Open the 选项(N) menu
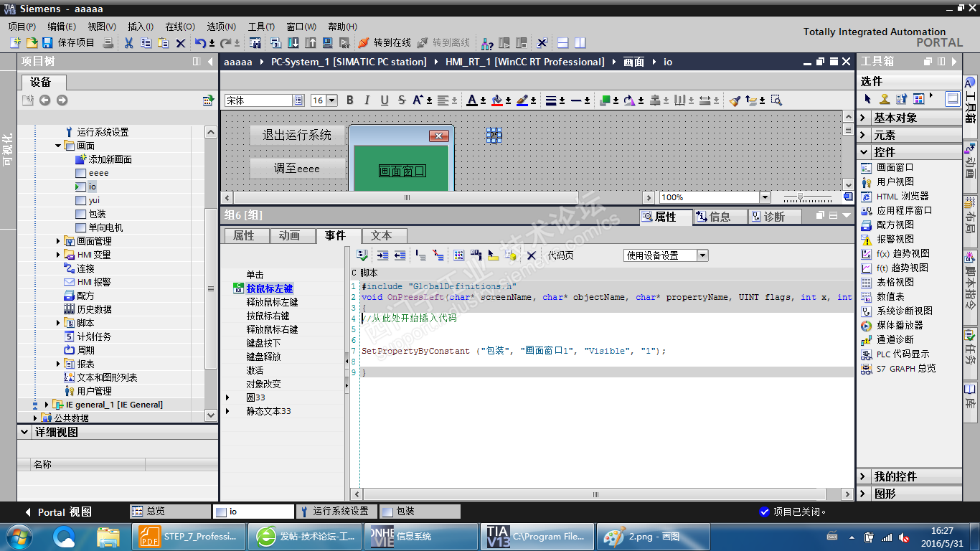 pyautogui.click(x=221, y=27)
